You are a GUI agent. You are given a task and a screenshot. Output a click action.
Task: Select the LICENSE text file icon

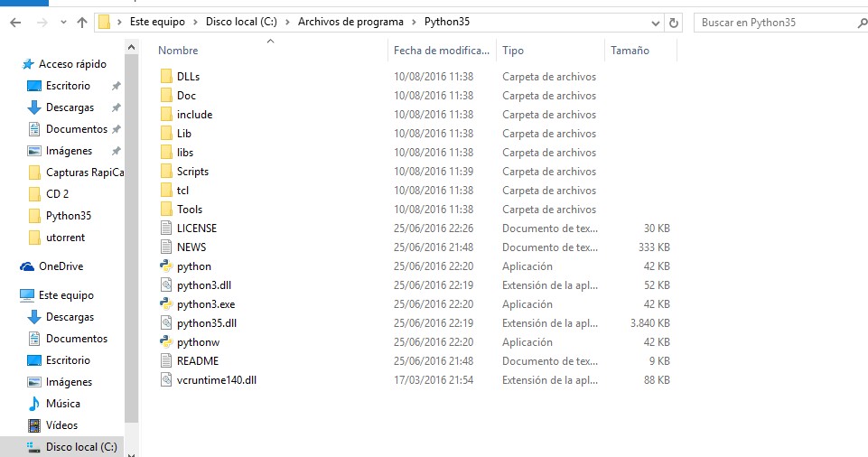pyautogui.click(x=166, y=228)
